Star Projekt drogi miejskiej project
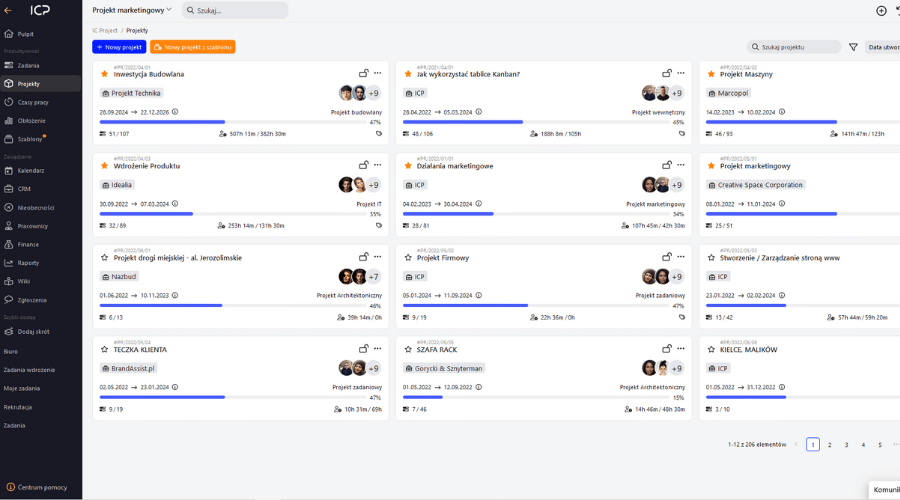The height and width of the screenshot is (500, 900). 104,258
